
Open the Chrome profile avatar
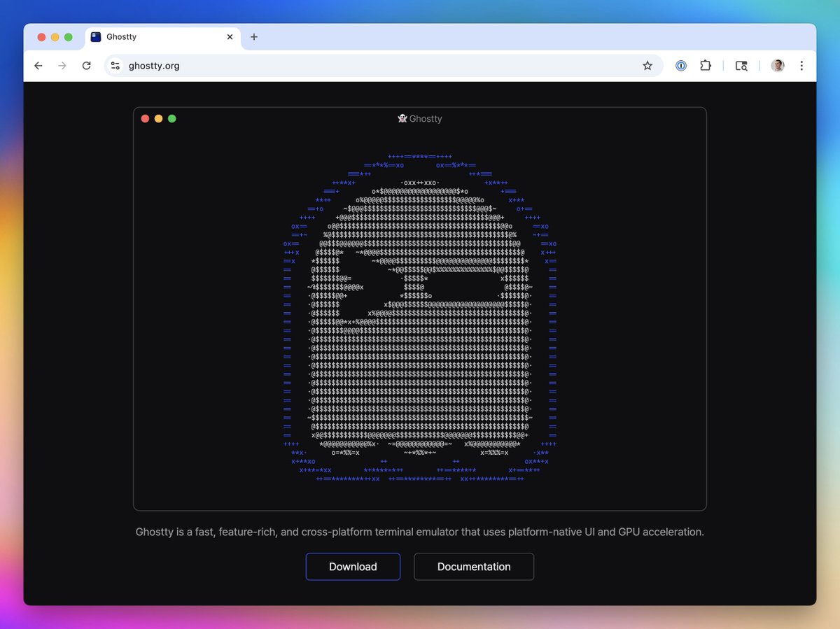(x=778, y=66)
